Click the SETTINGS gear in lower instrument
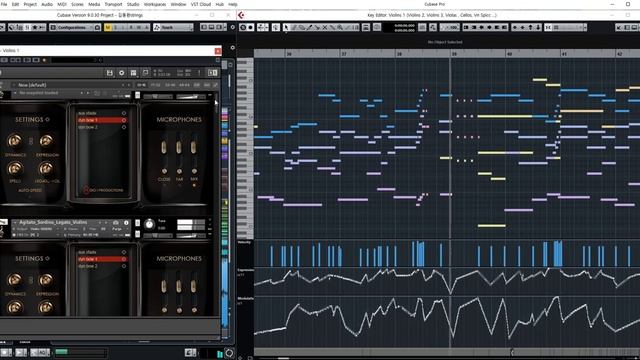The width and height of the screenshot is (640, 360). 47,258
